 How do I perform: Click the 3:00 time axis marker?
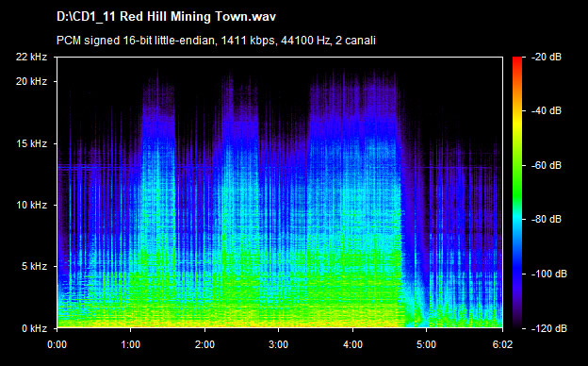point(279,344)
